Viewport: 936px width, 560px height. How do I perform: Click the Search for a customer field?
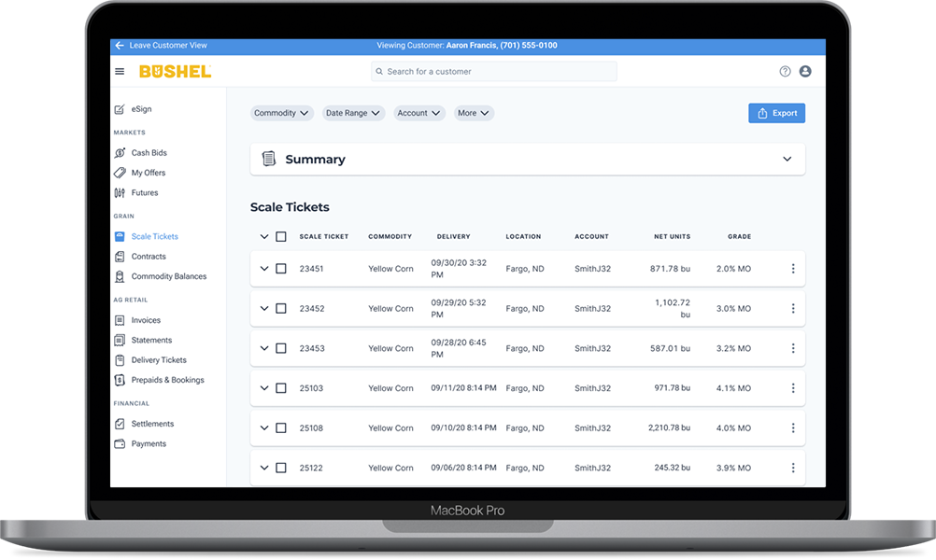pyautogui.click(x=493, y=72)
